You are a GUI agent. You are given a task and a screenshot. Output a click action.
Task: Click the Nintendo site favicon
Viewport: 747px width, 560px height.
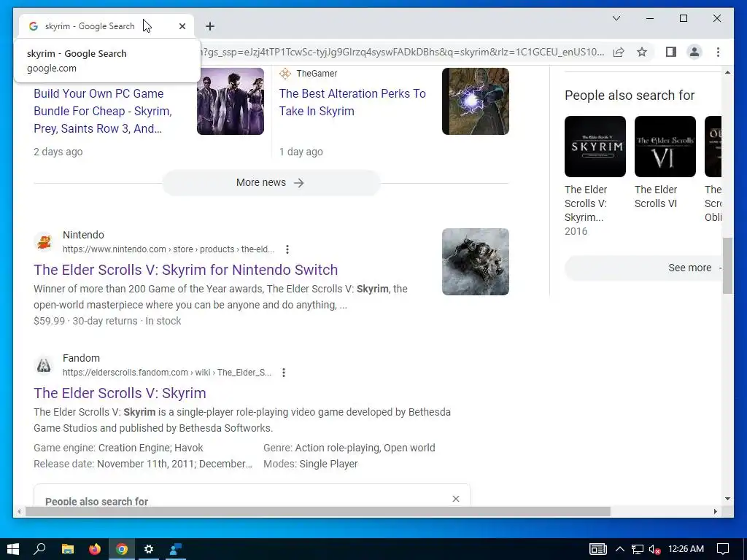pos(44,242)
